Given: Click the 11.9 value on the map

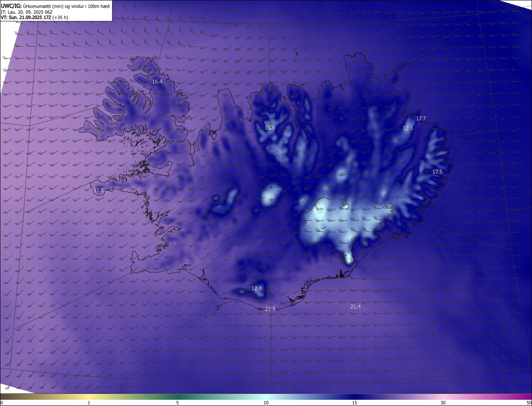Looking at the screenshot, I should point(270,127).
